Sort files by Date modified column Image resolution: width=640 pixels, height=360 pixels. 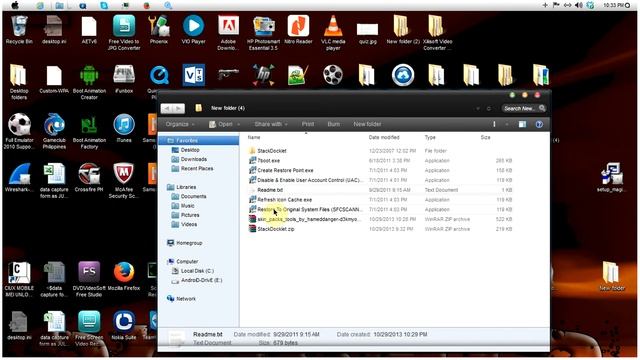point(384,138)
